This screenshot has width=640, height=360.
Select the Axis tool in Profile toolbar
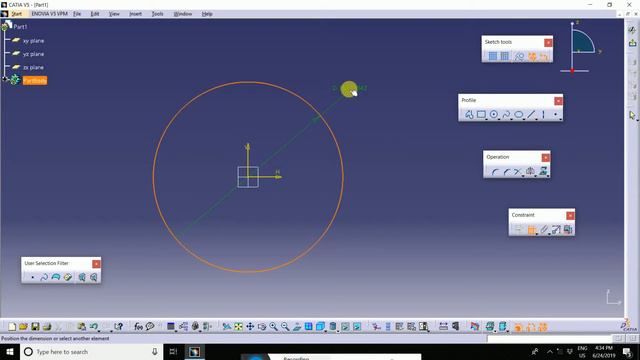click(x=543, y=115)
